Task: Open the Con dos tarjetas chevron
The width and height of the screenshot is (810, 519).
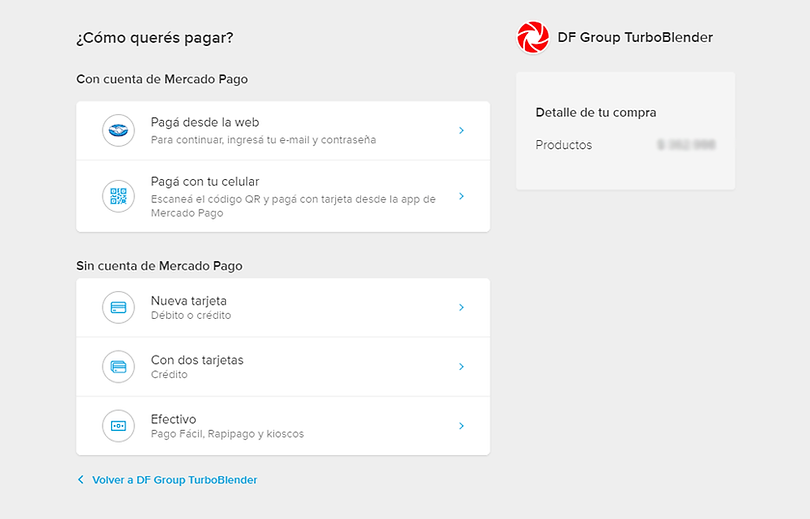Action: [461, 367]
